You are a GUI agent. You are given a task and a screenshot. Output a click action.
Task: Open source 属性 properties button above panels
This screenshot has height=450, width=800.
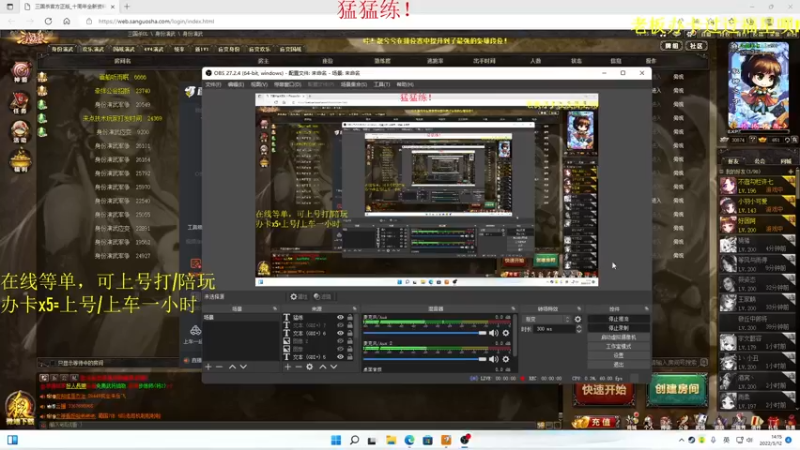point(298,296)
